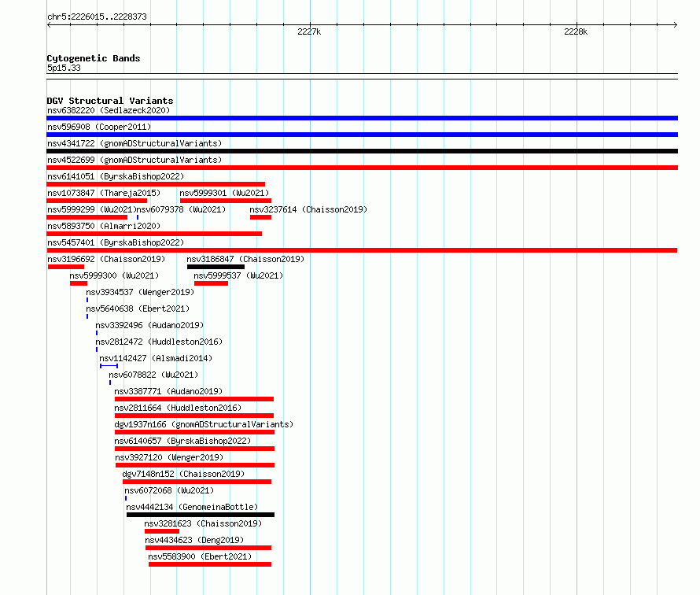Select nsv5999299 (Wu2021) label
The image size is (700, 595).
coord(92,209)
